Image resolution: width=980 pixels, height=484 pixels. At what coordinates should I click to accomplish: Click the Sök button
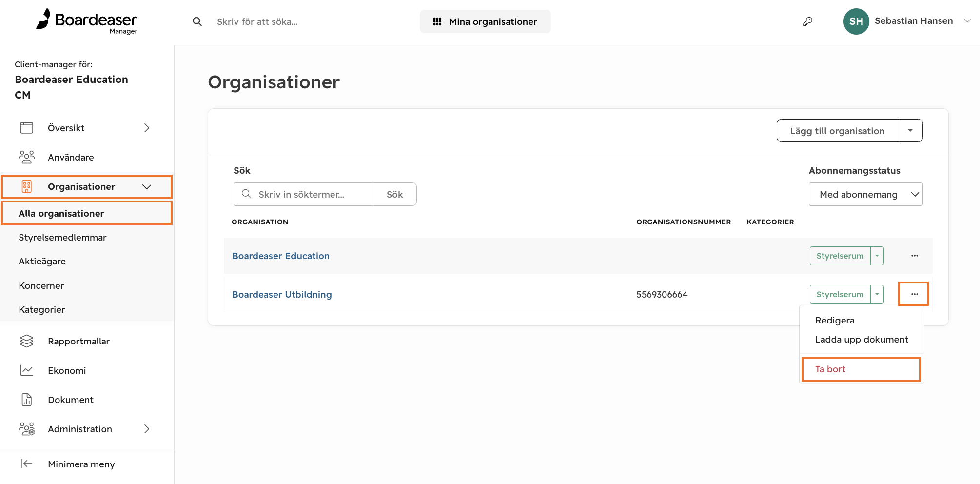[394, 194]
